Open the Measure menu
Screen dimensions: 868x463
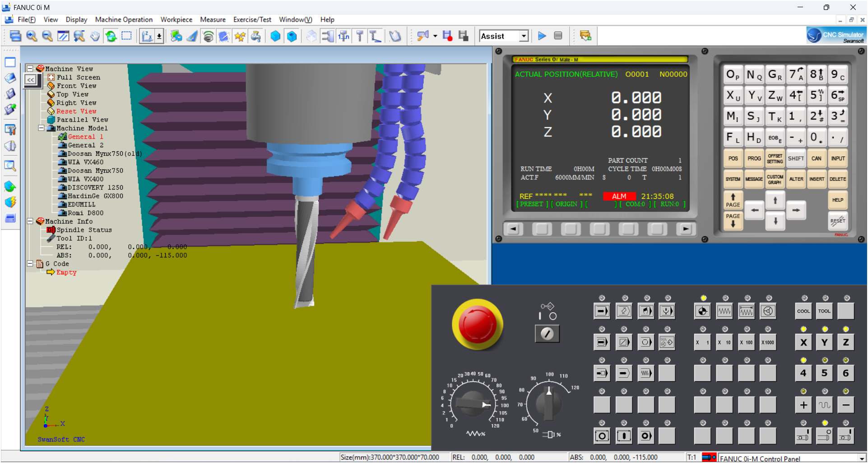click(x=213, y=19)
